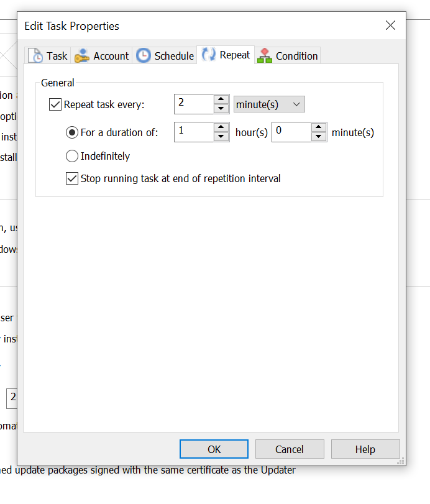Increase duration hours with up arrow
Image resolution: width=430 pixels, height=504 pixels.
coord(221,127)
